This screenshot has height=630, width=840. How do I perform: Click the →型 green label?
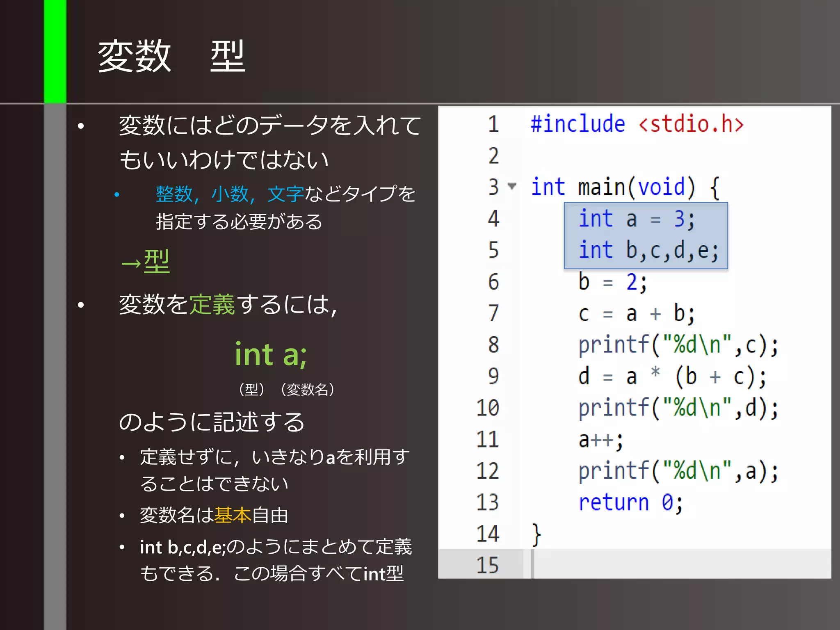[145, 261]
